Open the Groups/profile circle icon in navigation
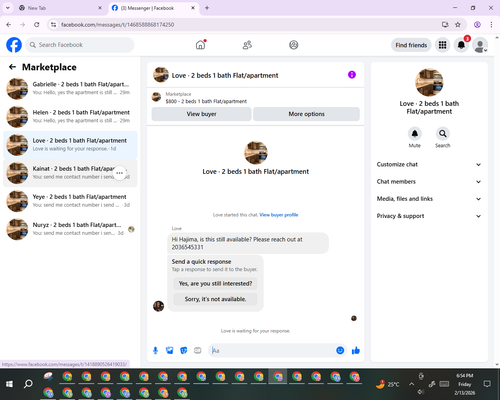 click(x=294, y=45)
